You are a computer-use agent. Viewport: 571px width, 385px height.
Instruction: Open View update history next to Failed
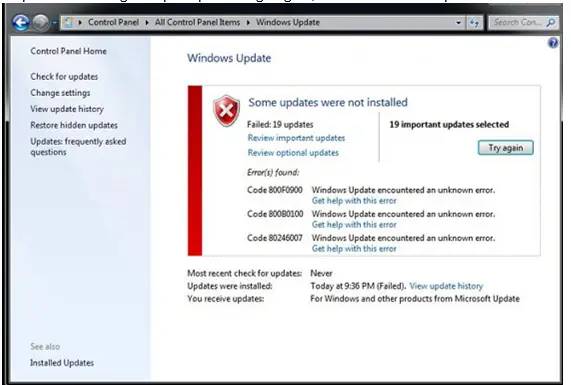pos(446,286)
